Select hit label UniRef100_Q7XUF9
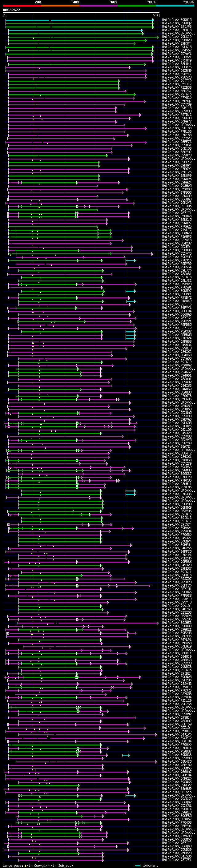Viewport: 197px width, 868px height. pos(177,60)
